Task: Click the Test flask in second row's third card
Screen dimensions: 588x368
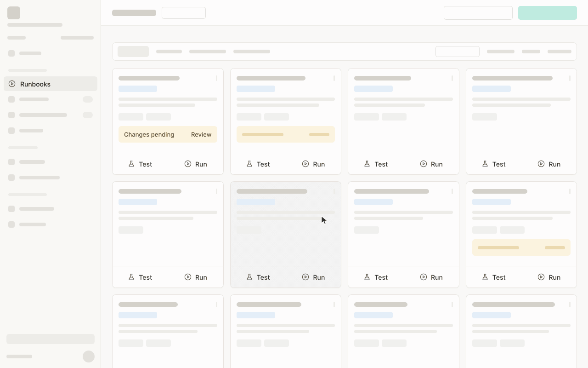Action: pos(367,277)
